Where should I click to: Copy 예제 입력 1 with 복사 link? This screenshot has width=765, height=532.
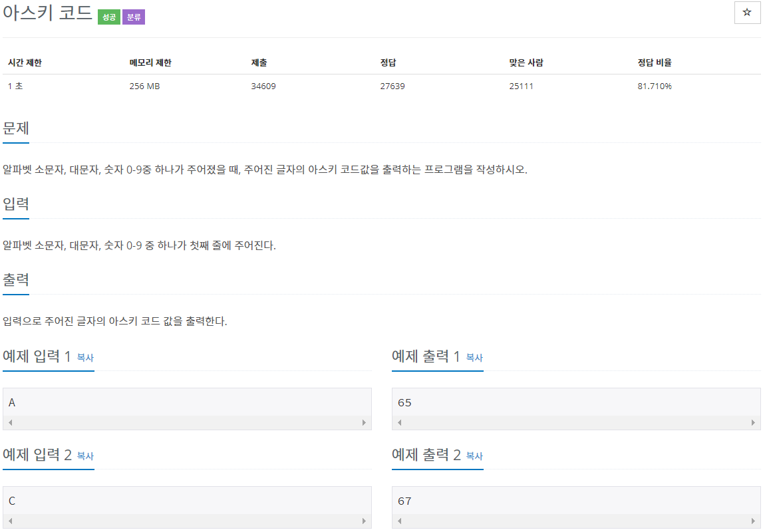tap(85, 358)
